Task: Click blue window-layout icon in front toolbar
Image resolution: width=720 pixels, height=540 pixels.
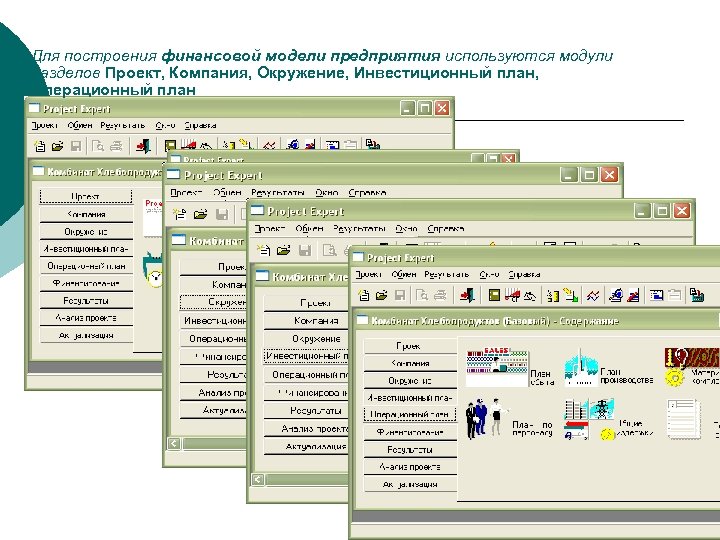Action: coord(656,295)
